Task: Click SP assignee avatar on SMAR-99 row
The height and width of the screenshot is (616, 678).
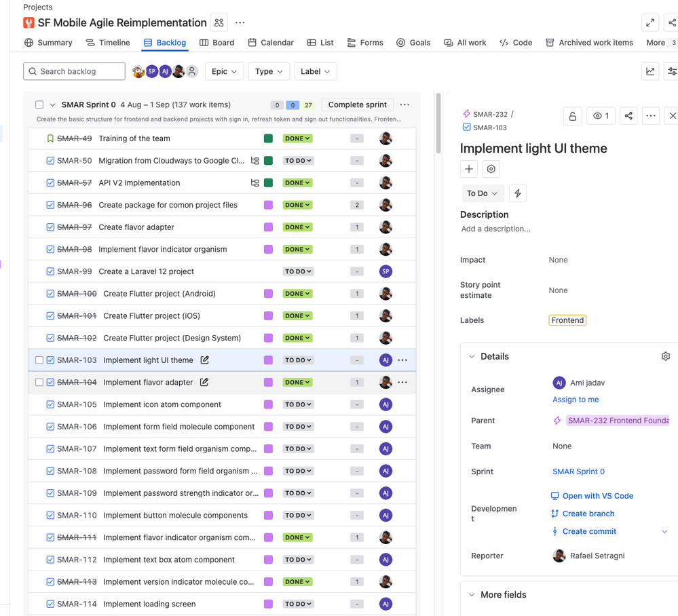Action: click(385, 271)
